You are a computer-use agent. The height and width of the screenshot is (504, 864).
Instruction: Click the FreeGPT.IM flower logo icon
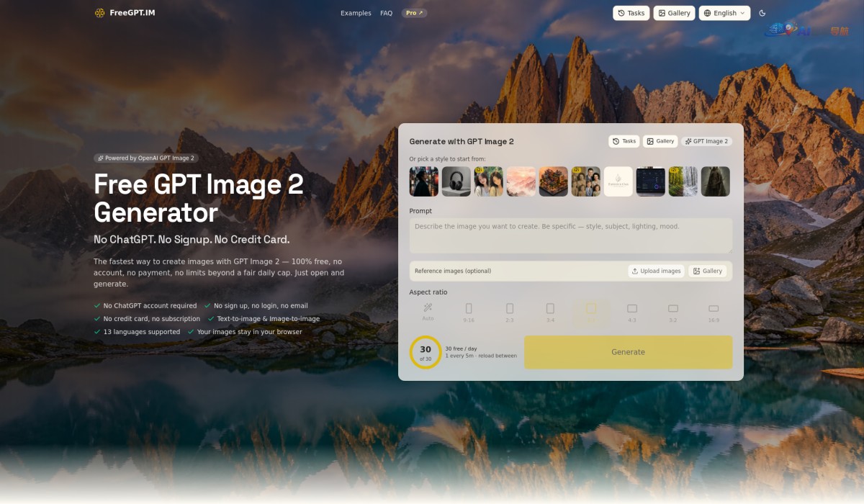100,13
